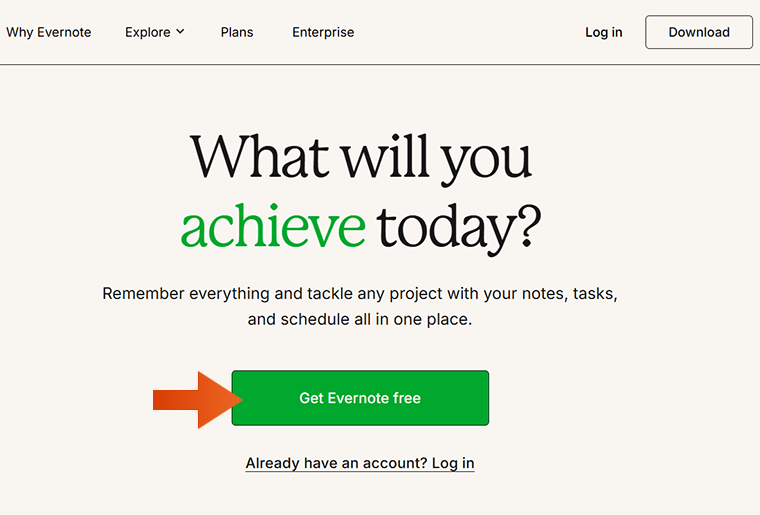
Task: Click the green Get Evernote free button
Action: pos(360,398)
